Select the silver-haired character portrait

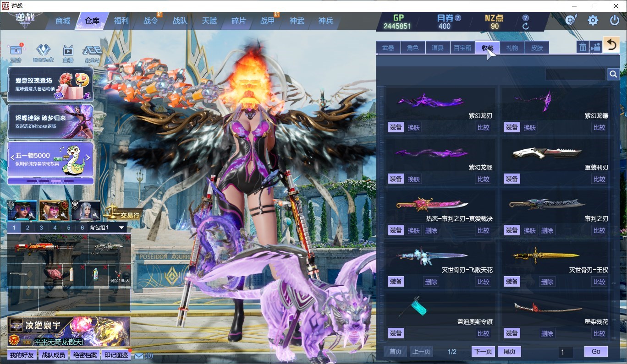point(86,211)
